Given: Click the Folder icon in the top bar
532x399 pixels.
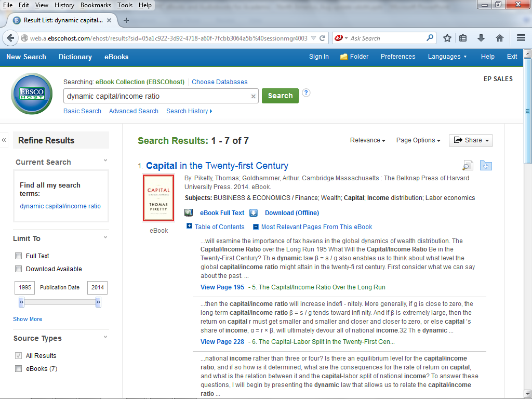Looking at the screenshot, I should point(344,57).
